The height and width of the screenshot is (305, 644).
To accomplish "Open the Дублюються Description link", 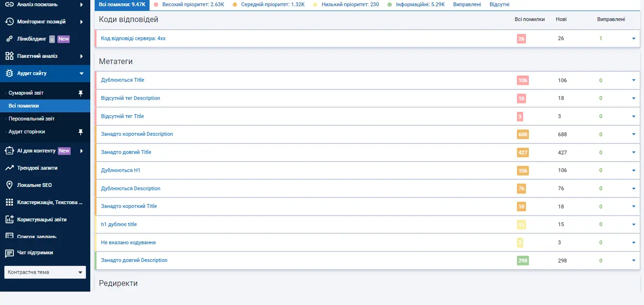I will (130, 188).
